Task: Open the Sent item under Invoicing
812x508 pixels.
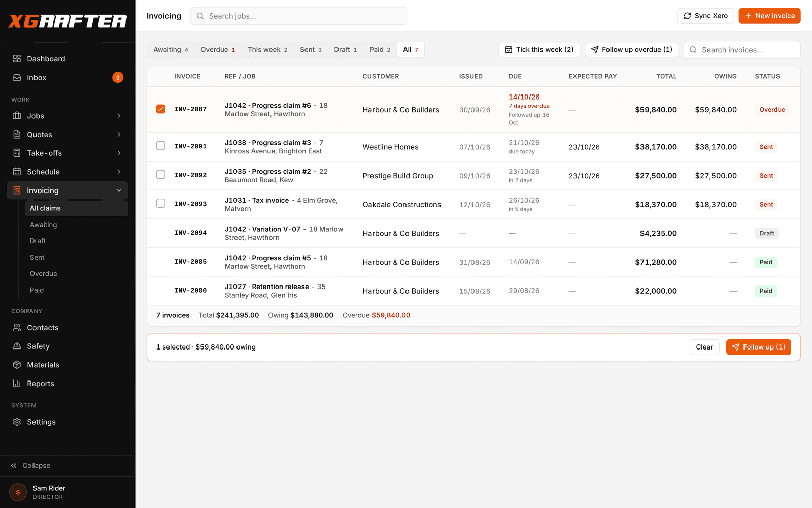Action: [77, 258]
